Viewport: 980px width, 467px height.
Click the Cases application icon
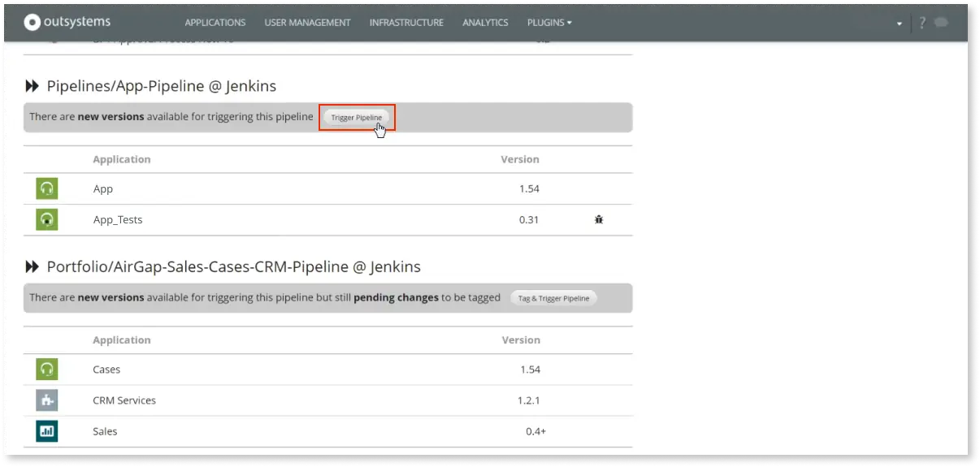coord(47,369)
